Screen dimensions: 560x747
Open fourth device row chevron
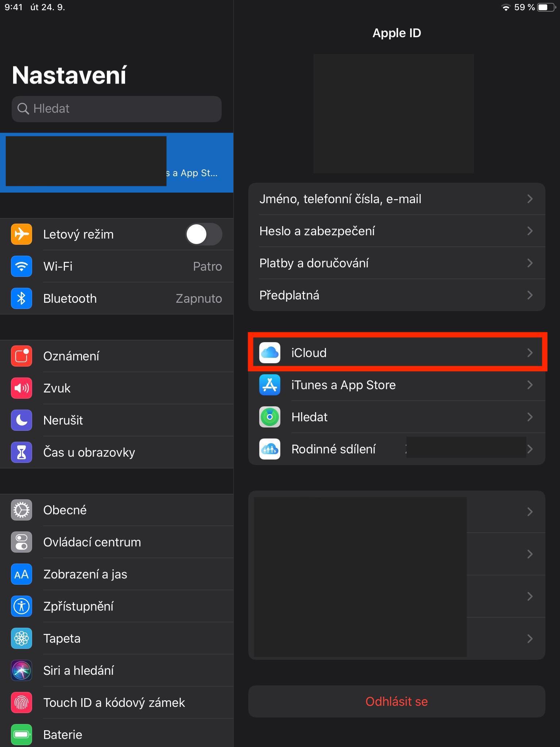(x=530, y=639)
